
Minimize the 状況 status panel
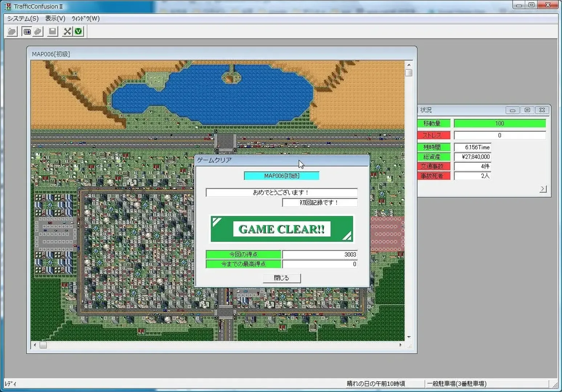pyautogui.click(x=512, y=110)
